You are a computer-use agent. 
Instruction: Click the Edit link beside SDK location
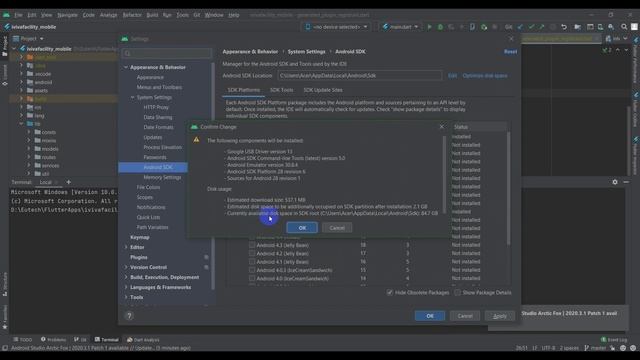452,76
